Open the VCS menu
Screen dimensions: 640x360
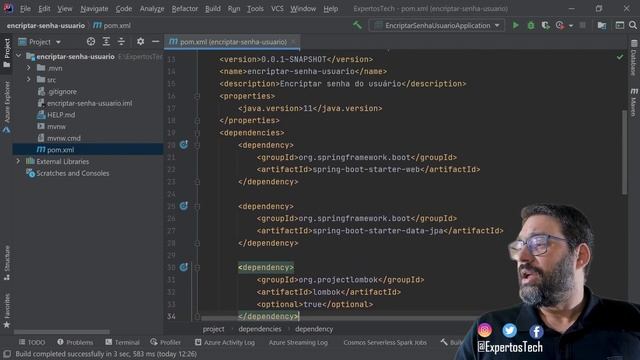click(277, 9)
